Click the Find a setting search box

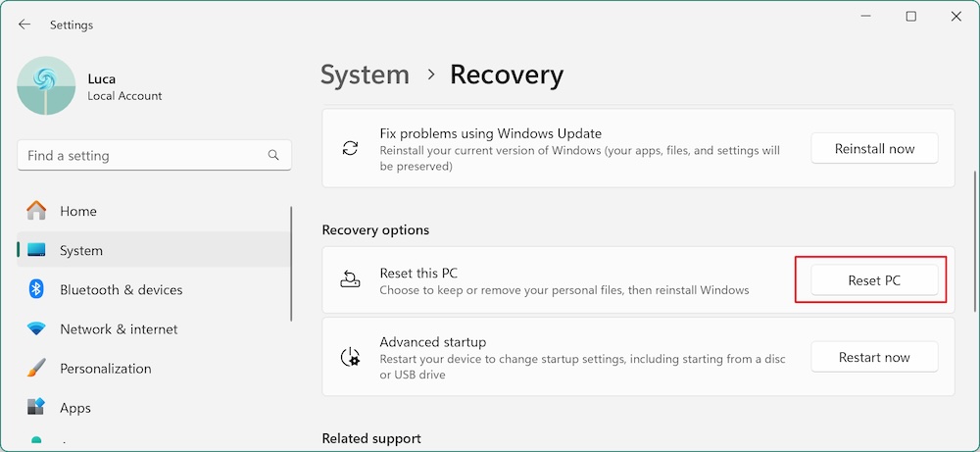tap(155, 155)
